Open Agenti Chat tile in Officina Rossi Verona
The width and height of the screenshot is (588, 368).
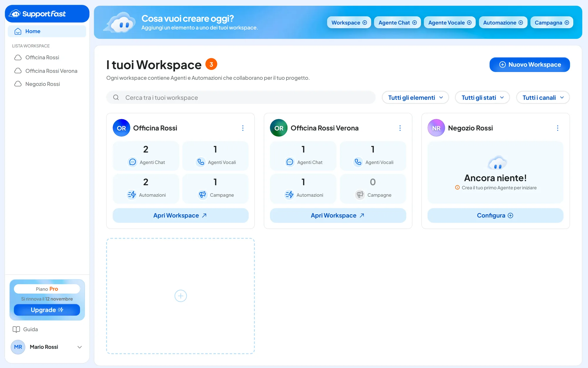(303, 156)
